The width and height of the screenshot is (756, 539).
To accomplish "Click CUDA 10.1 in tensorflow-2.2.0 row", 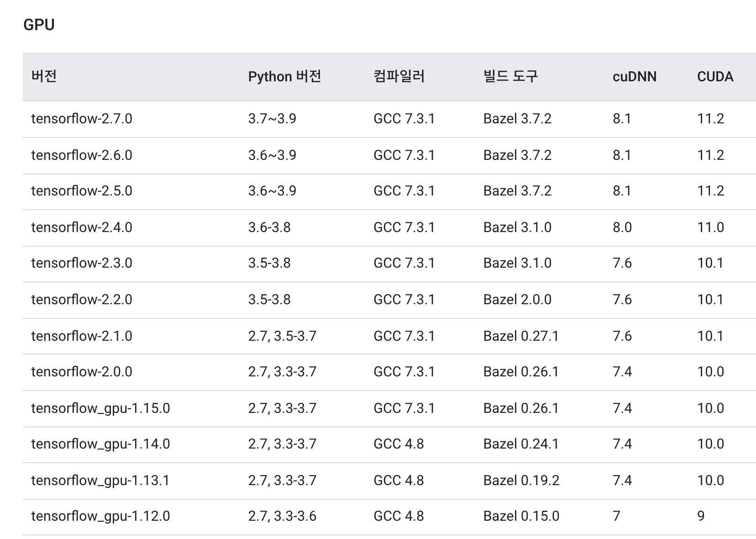I will 710,300.
